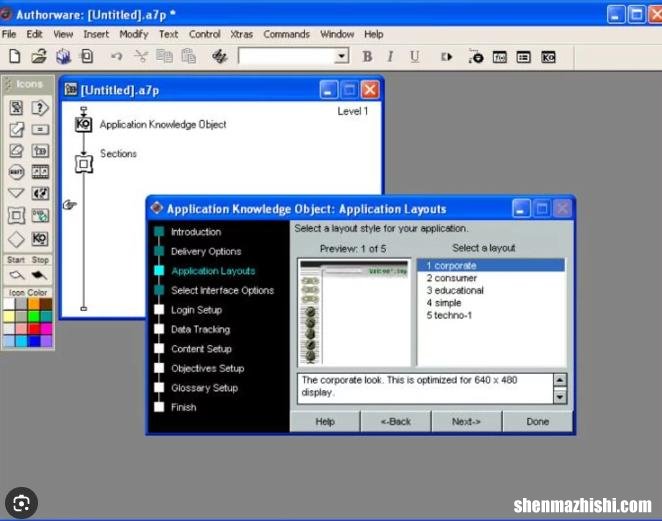Screen dimensions: 662x521
Task: Open the Commands menu
Action: (x=286, y=34)
